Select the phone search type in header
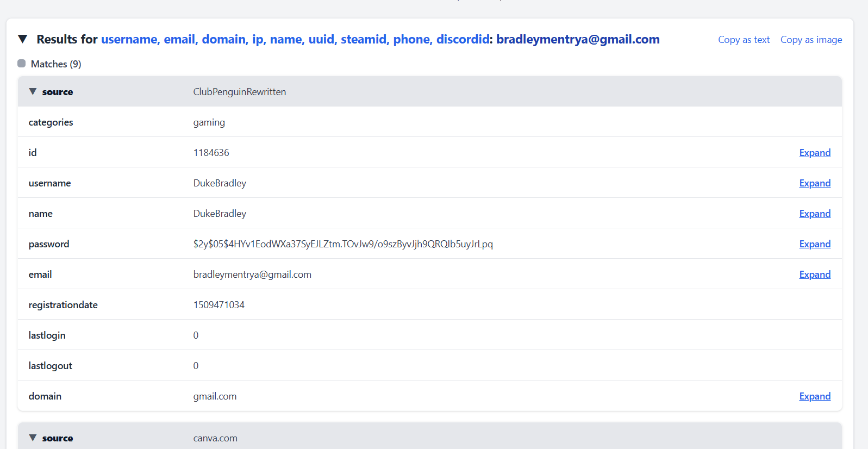Image resolution: width=868 pixels, height=449 pixels. [x=411, y=40]
